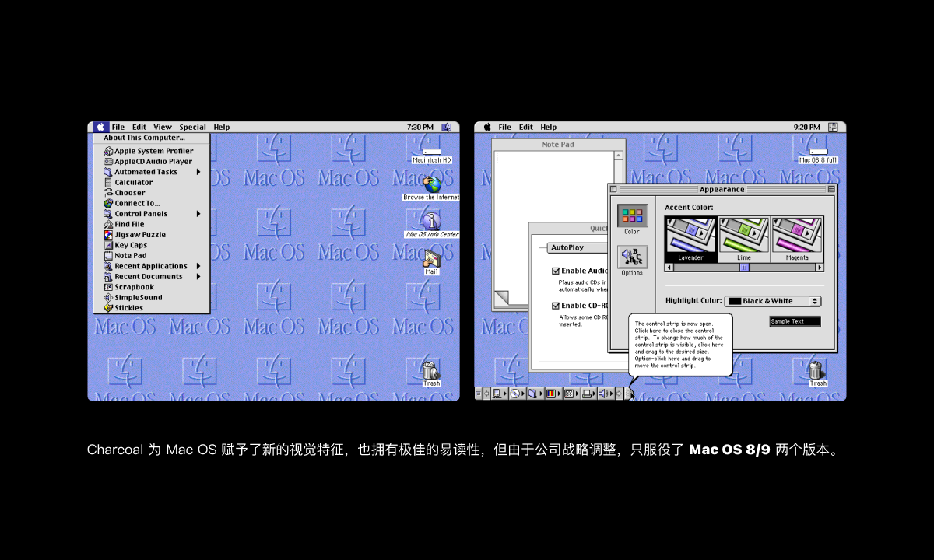Click the control strip right scroll arrow
Image resolution: width=934 pixels, height=560 pixels.
pyautogui.click(x=619, y=394)
